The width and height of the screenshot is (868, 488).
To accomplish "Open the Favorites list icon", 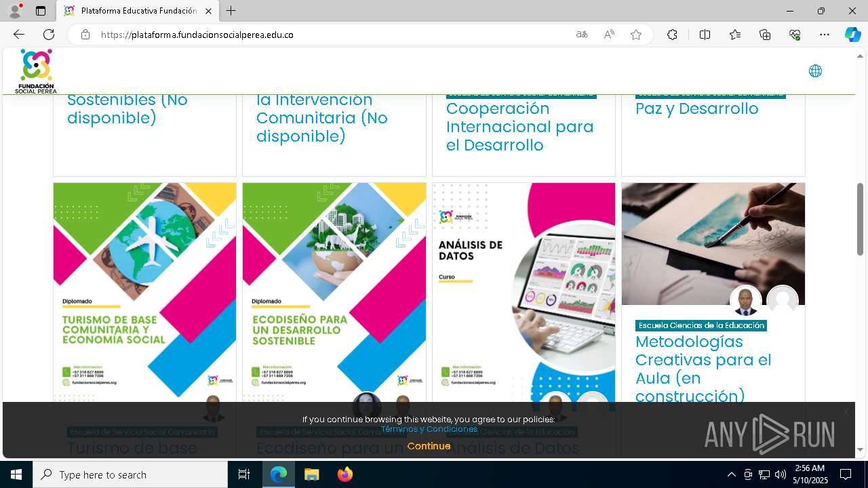I will point(735,35).
